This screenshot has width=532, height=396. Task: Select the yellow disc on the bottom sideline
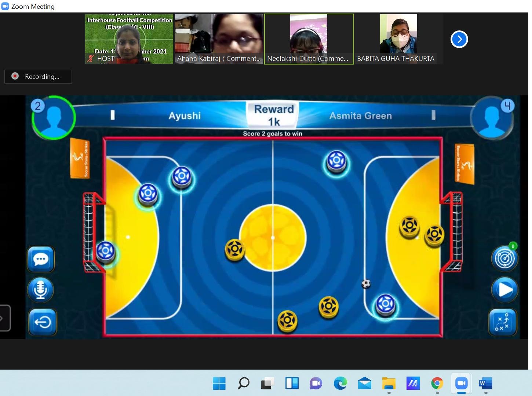point(287,321)
